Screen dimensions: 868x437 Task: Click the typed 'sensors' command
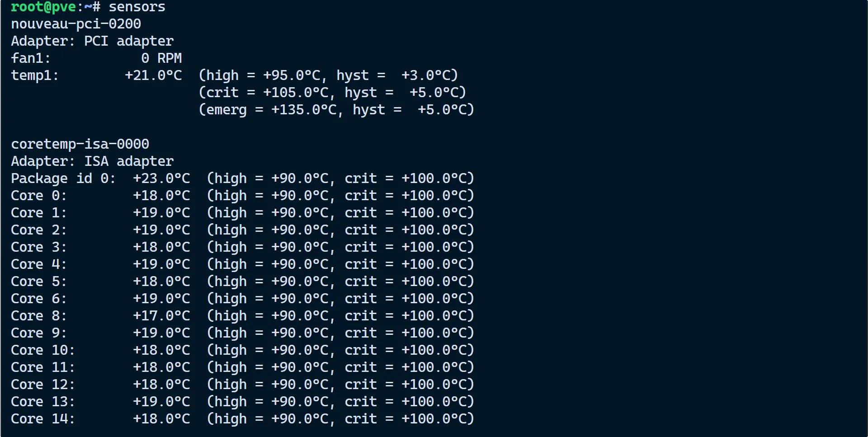click(x=137, y=7)
